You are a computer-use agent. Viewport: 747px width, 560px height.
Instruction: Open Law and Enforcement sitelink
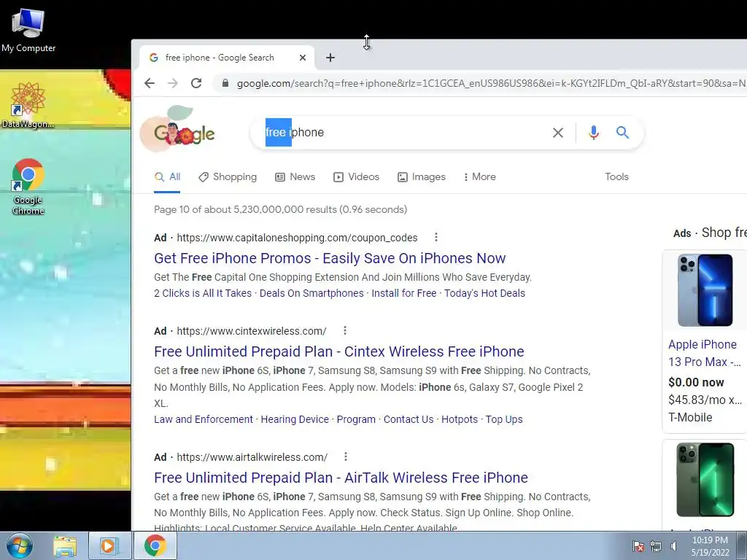pos(204,419)
